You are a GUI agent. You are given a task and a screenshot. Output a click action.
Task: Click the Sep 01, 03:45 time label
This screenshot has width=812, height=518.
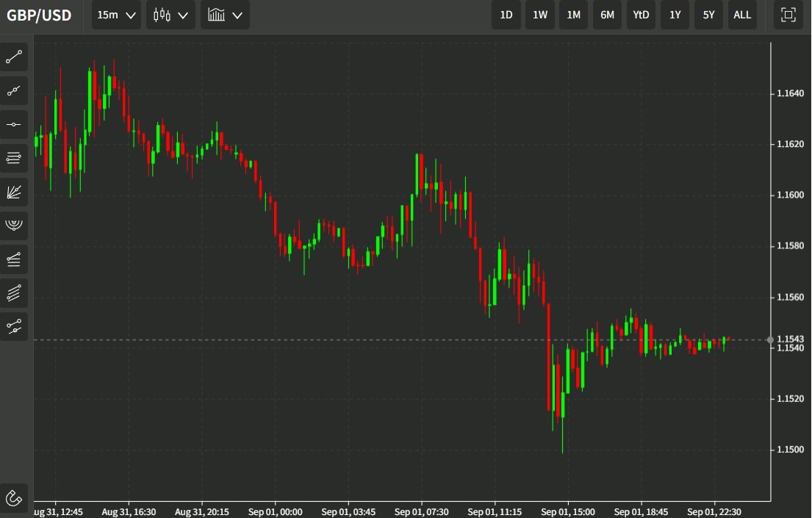348,512
